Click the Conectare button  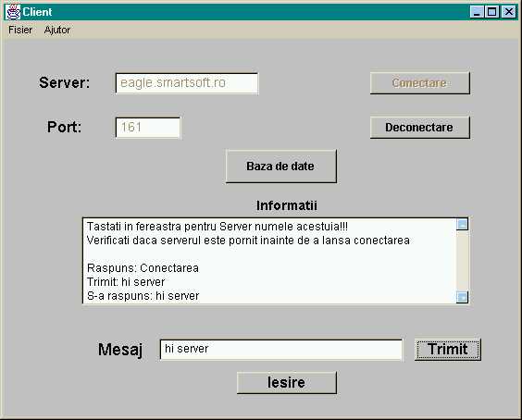point(420,83)
